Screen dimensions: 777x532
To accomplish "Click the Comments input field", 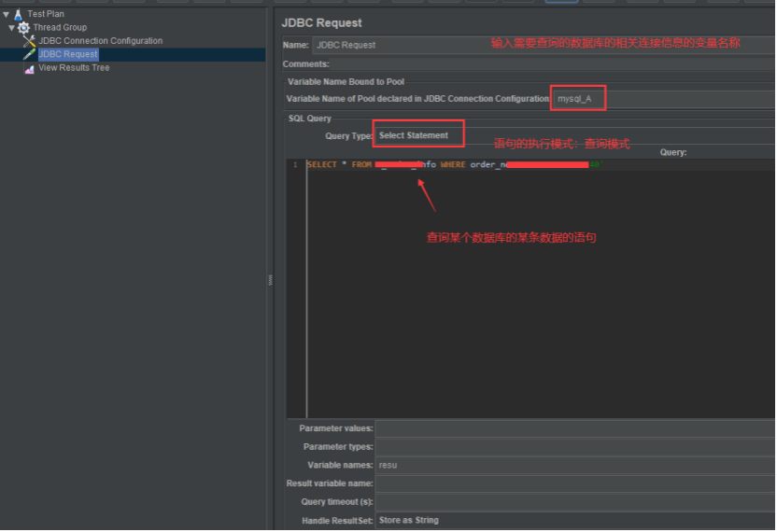I will [552, 63].
